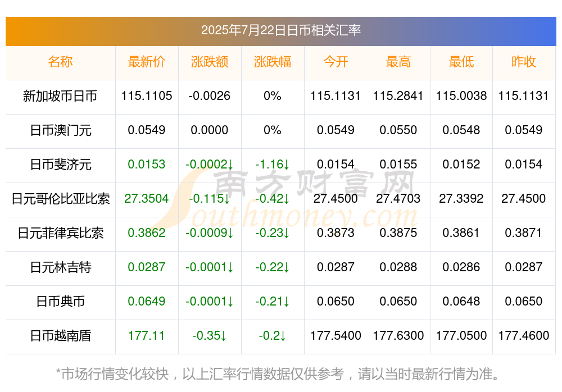Select open value 177.5400
562x392 pixels.
pyautogui.click(x=336, y=335)
